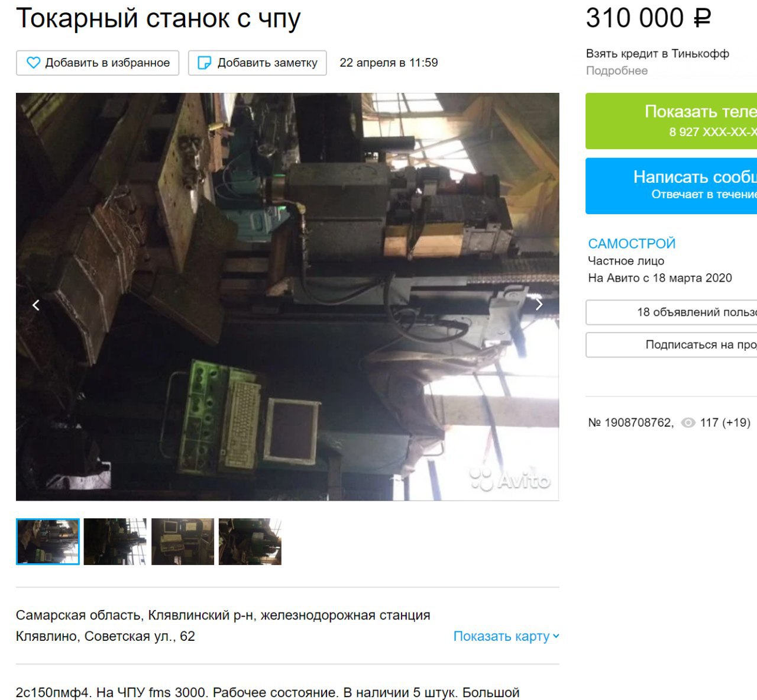Expand map with Показать карту chevron
Screen dimensions: 757x700
click(x=556, y=636)
